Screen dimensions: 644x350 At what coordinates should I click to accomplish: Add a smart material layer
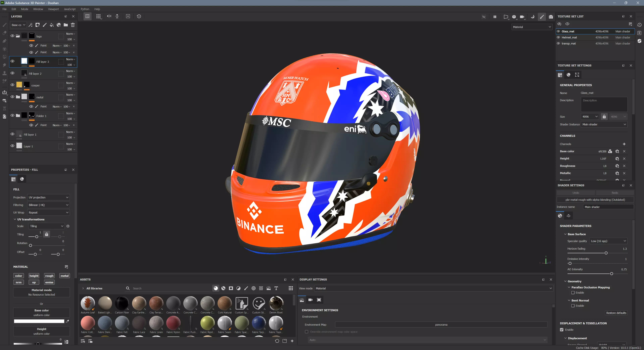pyautogui.click(x=59, y=25)
